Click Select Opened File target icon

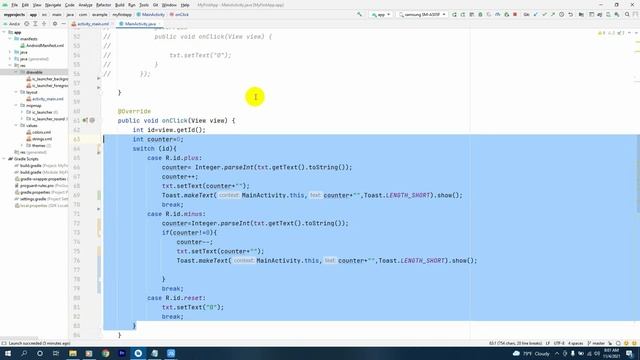pos(27,24)
